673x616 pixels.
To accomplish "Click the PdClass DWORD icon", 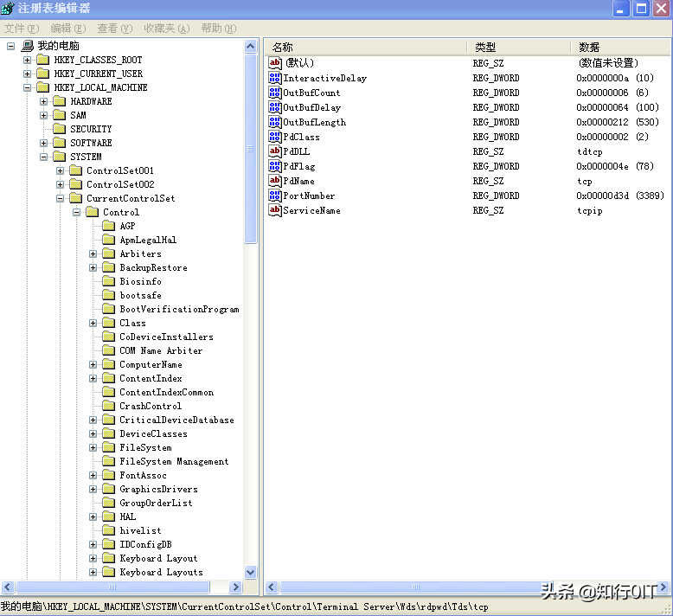I will (x=275, y=137).
